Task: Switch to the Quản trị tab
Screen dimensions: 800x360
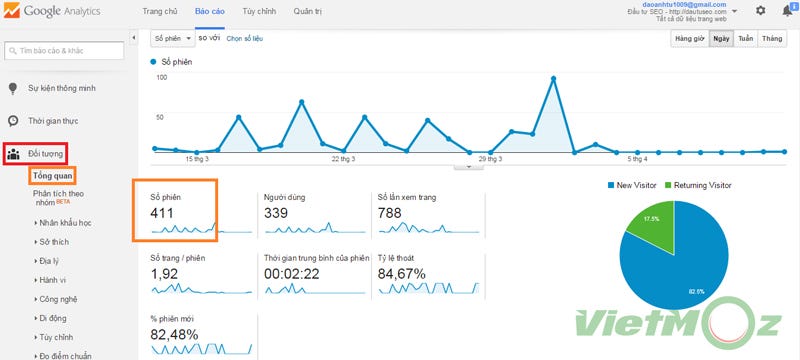Action: 308,11
